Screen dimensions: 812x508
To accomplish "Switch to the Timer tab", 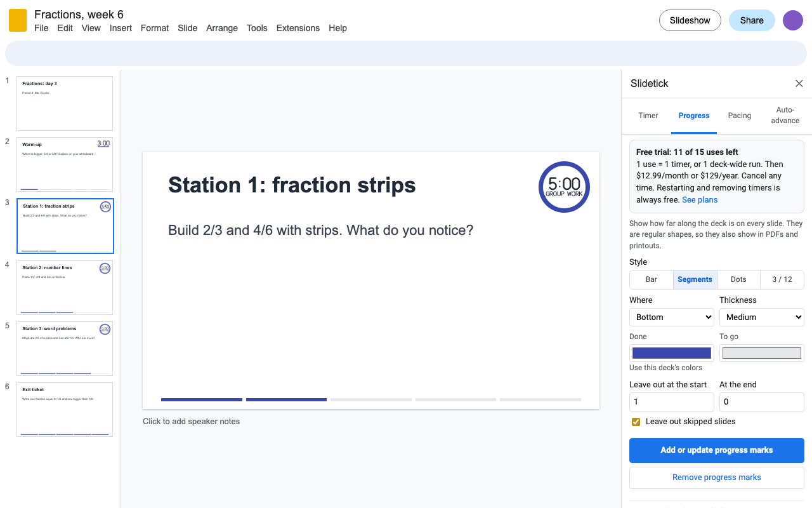I will tap(648, 116).
